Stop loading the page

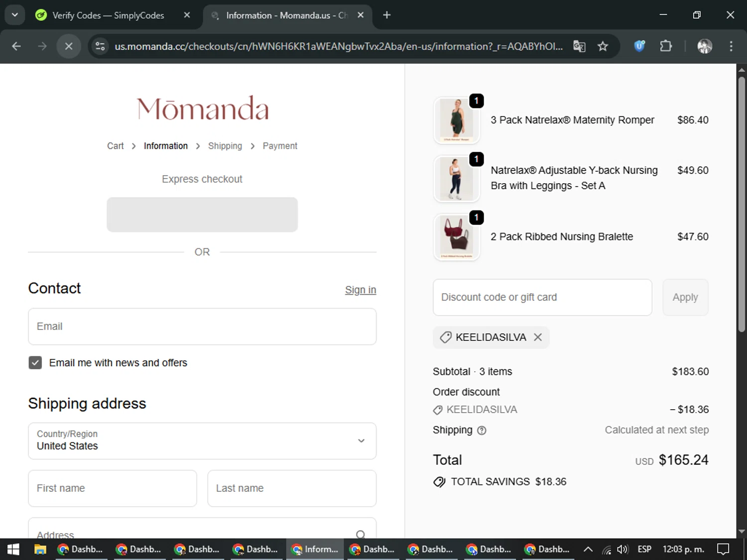(x=69, y=46)
